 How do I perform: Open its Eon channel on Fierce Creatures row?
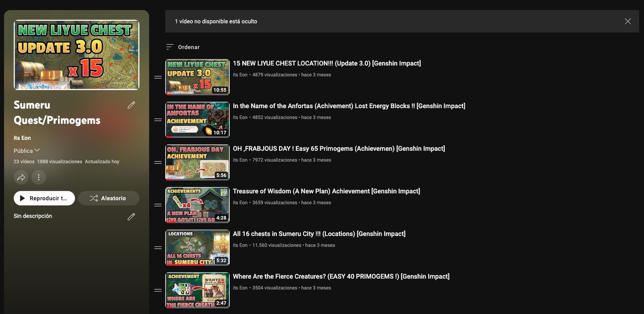[240, 288]
